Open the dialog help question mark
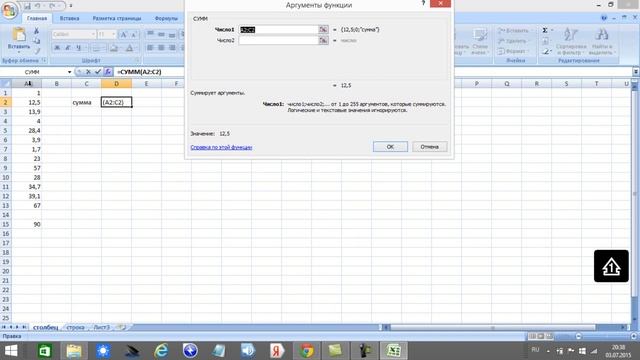The image size is (640, 360). pyautogui.click(x=423, y=3)
